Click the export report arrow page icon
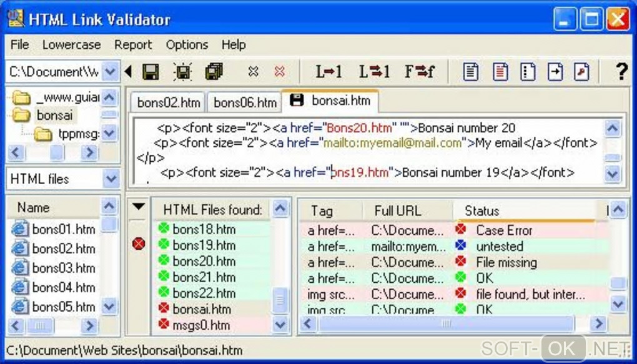The height and width of the screenshot is (364, 637). pyautogui.click(x=555, y=72)
